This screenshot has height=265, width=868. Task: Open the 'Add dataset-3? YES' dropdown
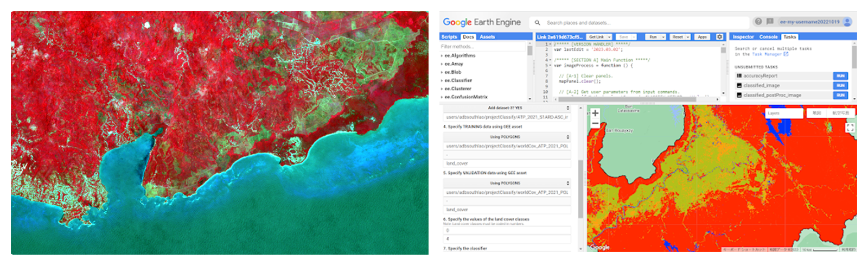507,108
